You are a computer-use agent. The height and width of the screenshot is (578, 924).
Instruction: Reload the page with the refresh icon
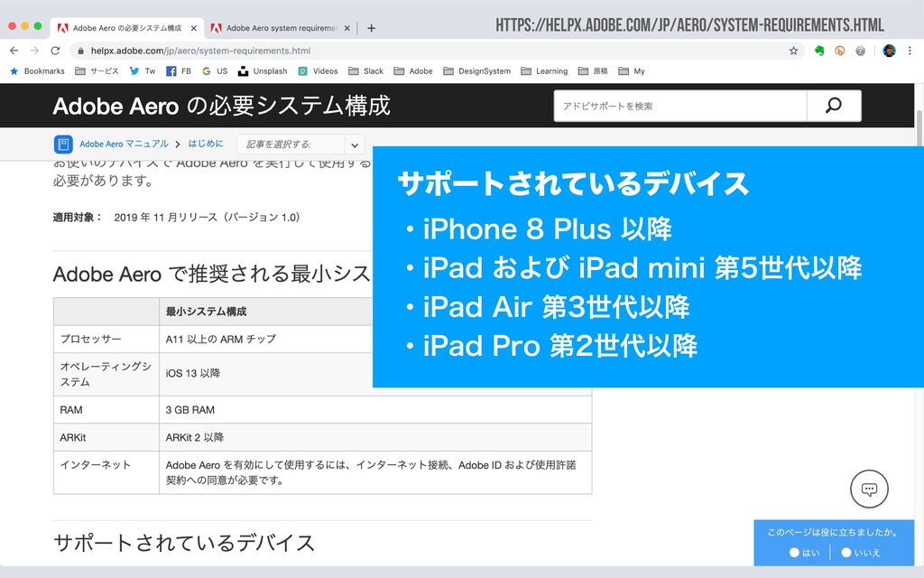[x=55, y=51]
